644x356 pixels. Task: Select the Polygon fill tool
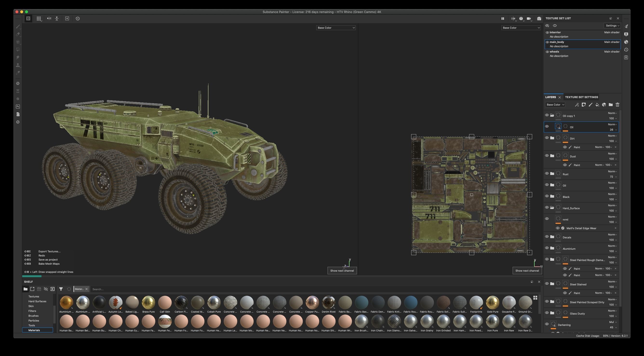[x=18, y=50]
